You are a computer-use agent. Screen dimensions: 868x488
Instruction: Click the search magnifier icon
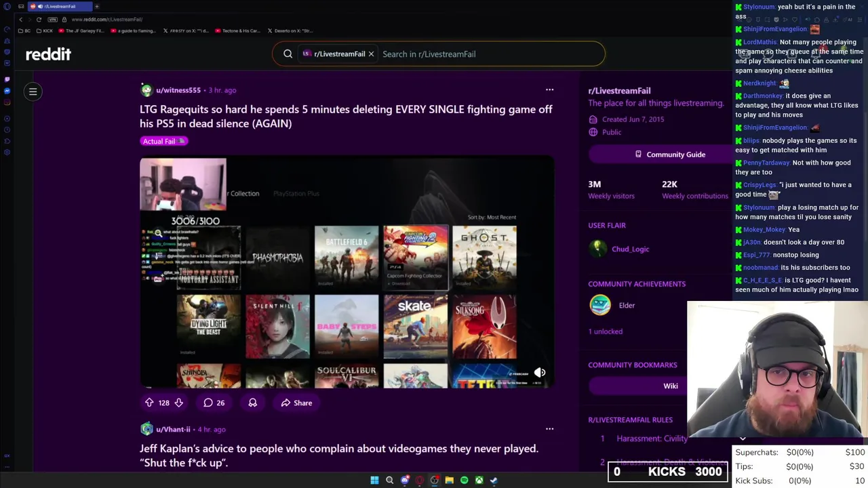[288, 54]
